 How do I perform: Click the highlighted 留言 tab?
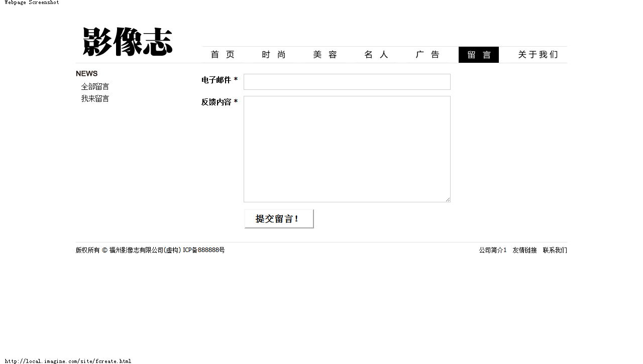479,55
